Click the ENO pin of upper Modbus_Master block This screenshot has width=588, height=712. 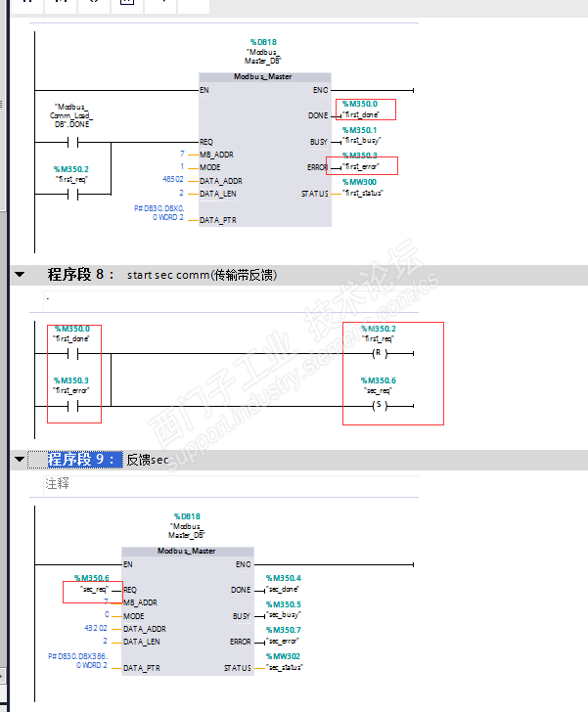tap(320, 90)
